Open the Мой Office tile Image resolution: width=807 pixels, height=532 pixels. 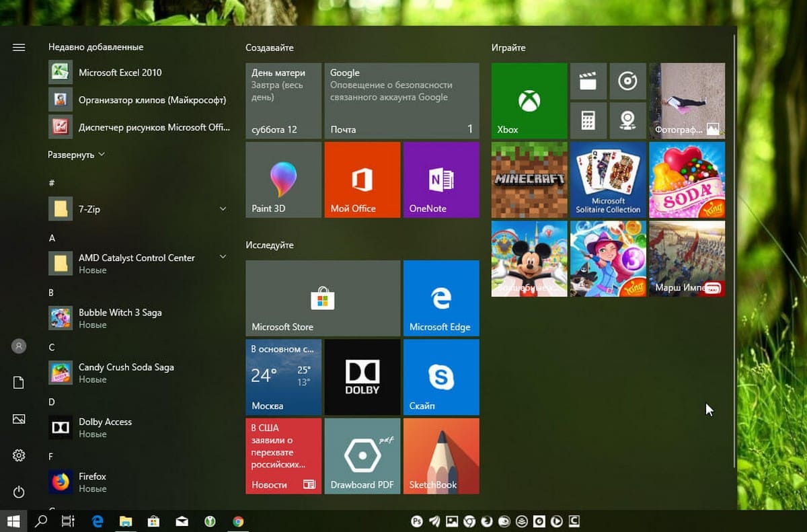click(x=362, y=180)
